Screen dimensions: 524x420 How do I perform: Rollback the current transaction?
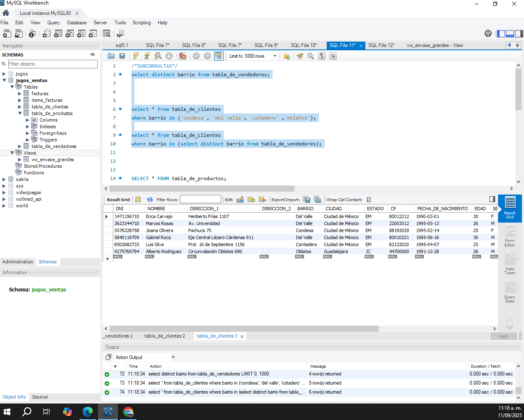tap(207, 56)
